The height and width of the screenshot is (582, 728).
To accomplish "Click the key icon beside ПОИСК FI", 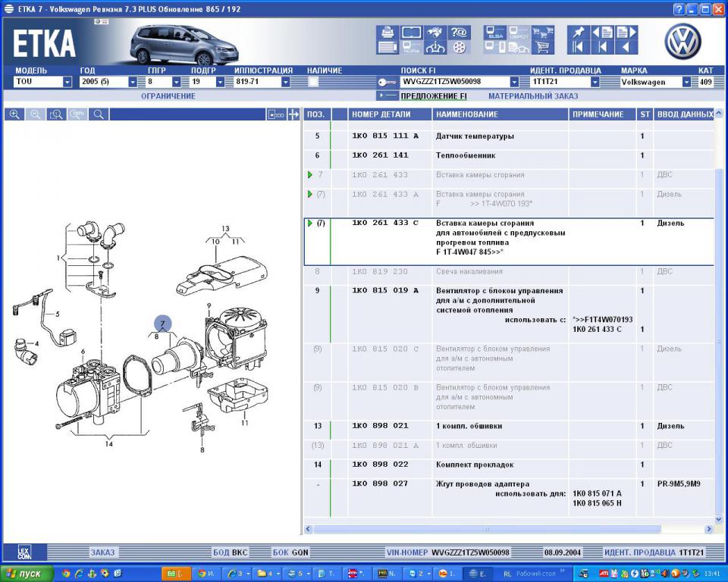I will pos(386,82).
